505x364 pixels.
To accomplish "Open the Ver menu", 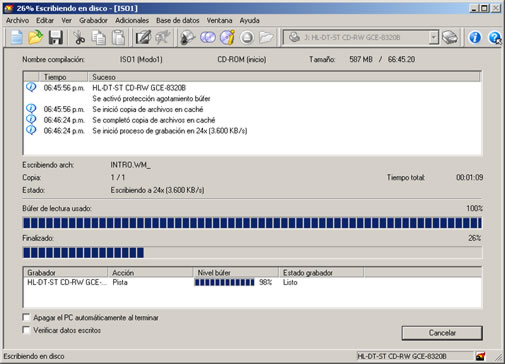I will click(x=67, y=20).
